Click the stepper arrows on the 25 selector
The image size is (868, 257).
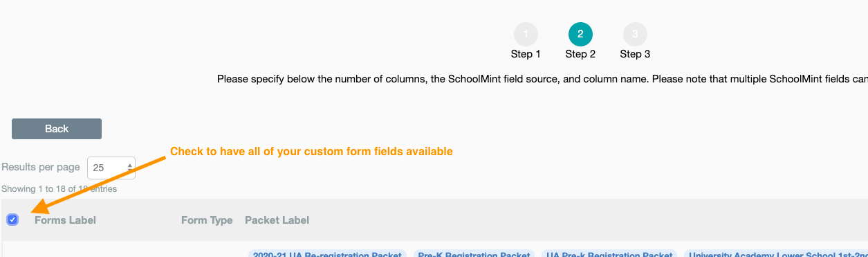coord(130,168)
